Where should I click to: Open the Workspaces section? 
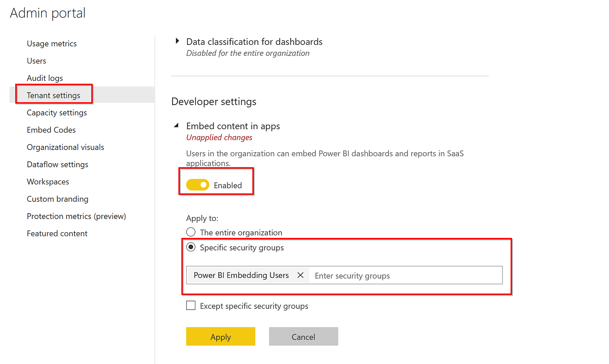[48, 182]
